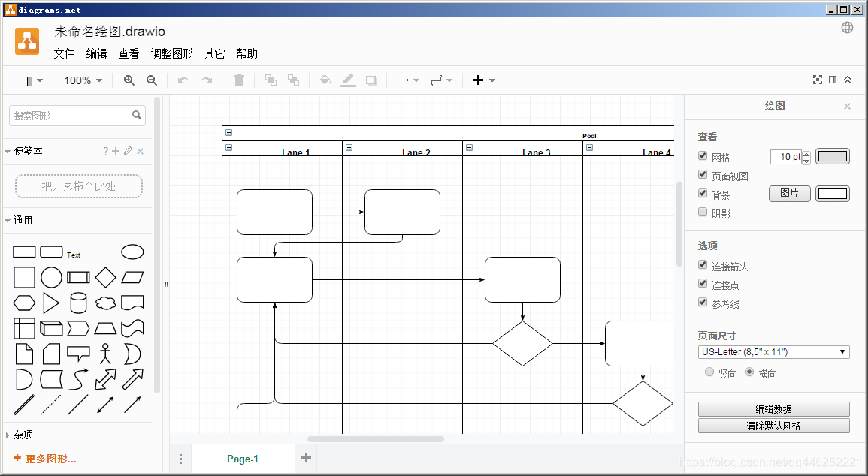Enable the 阴影 shadow checkbox
This screenshot has height=476, width=868.
tap(703, 212)
